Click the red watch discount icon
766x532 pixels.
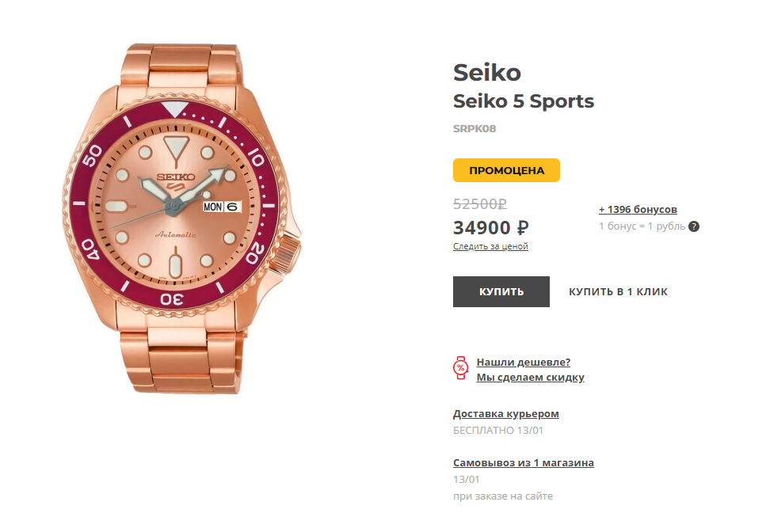460,367
